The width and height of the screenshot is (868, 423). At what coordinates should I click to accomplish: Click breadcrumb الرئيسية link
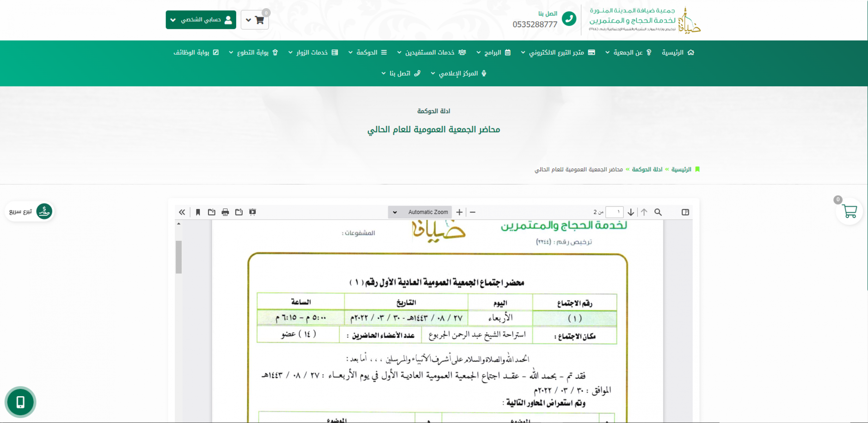coord(681,170)
